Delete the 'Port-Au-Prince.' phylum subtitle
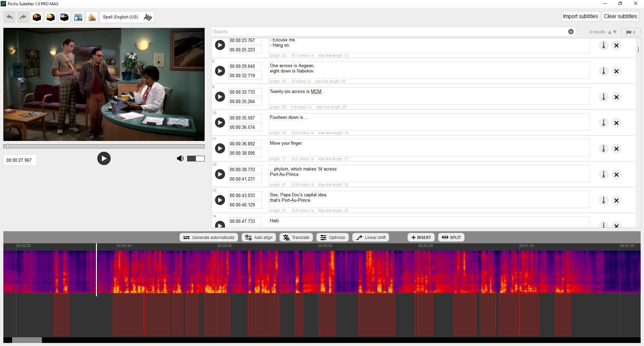This screenshot has height=346, width=644. coord(616,175)
